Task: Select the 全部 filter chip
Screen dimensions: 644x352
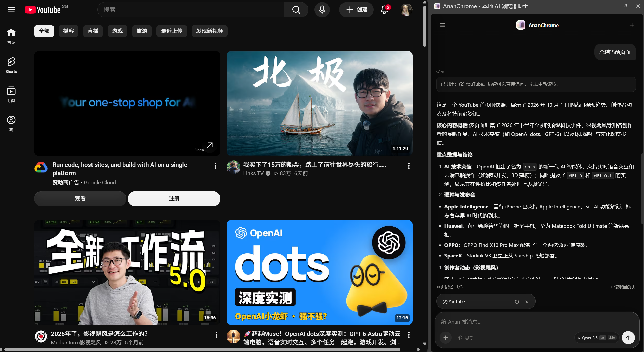Action: tap(44, 31)
